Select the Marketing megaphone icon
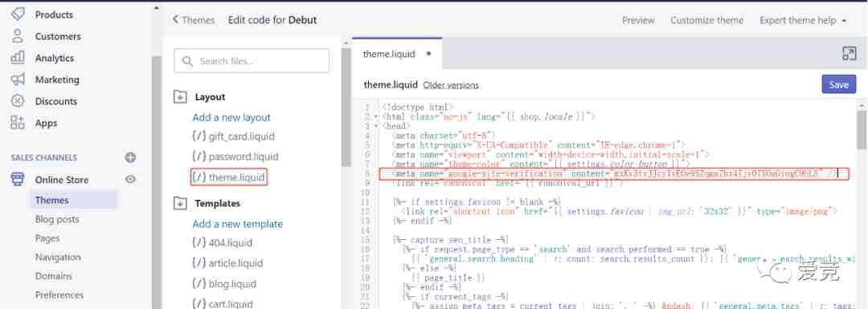 point(18,79)
